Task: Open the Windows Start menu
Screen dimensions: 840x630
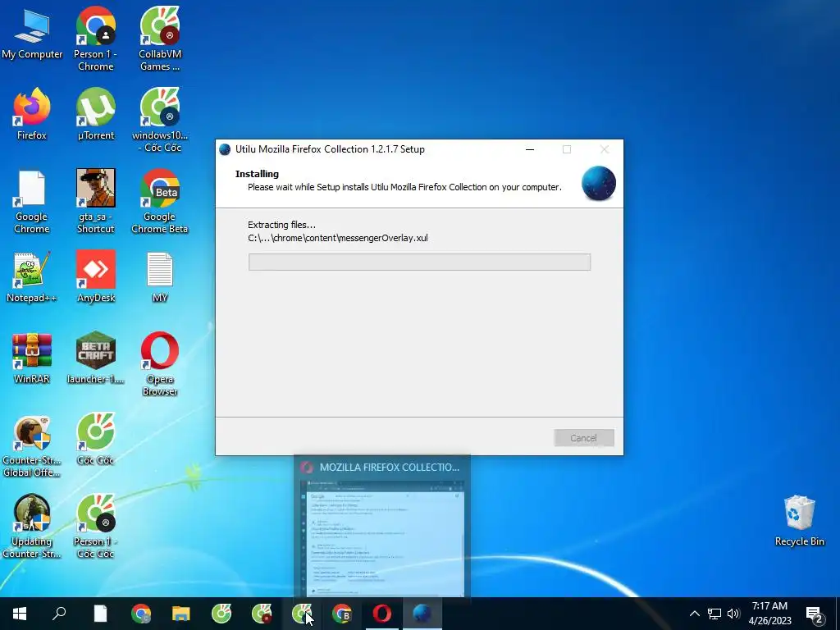Action: [x=20, y=614]
